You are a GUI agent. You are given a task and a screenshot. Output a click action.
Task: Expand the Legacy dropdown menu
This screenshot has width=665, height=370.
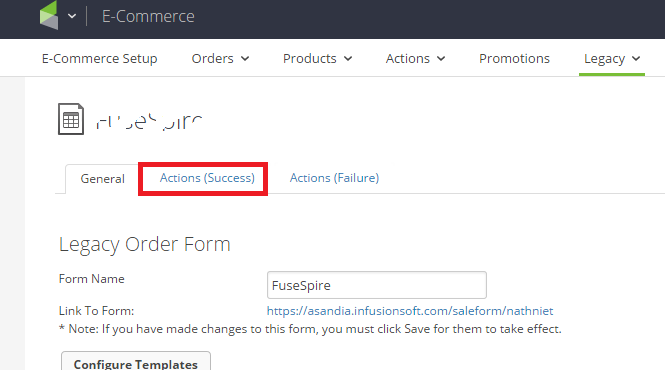click(x=612, y=58)
